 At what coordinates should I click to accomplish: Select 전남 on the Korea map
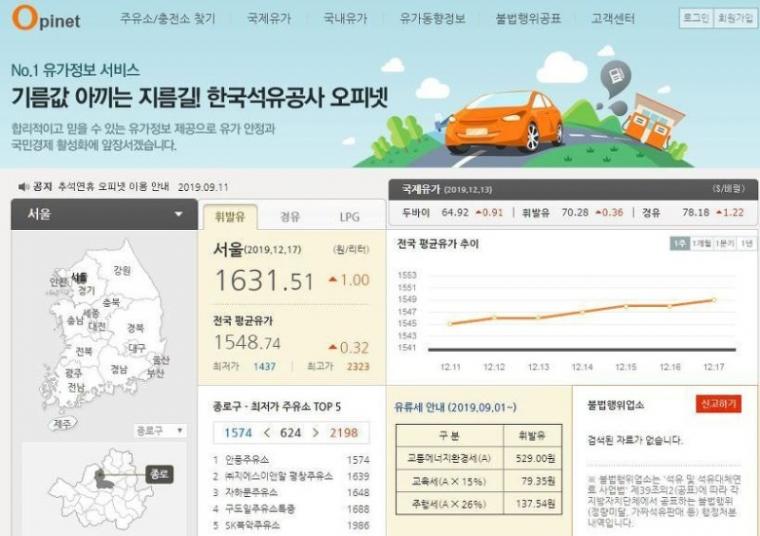[76, 387]
